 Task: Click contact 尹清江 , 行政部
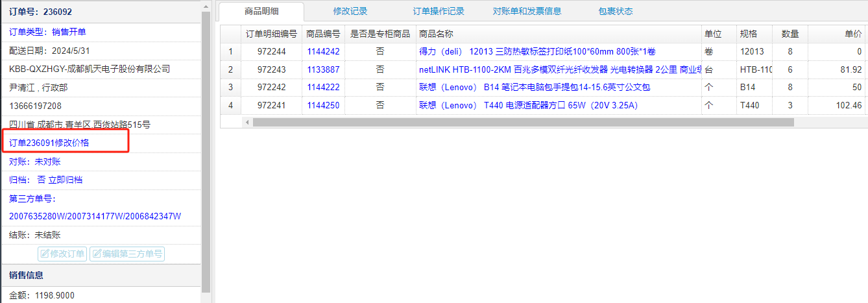click(x=38, y=88)
